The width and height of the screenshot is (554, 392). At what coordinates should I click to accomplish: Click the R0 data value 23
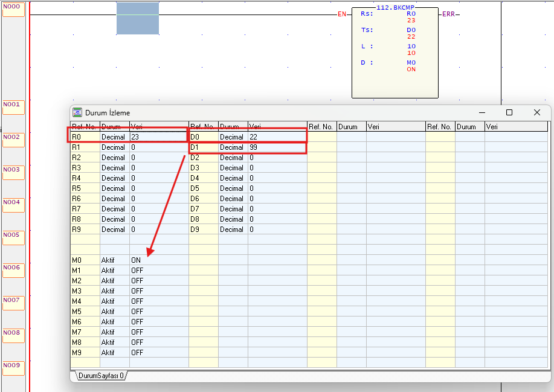158,137
